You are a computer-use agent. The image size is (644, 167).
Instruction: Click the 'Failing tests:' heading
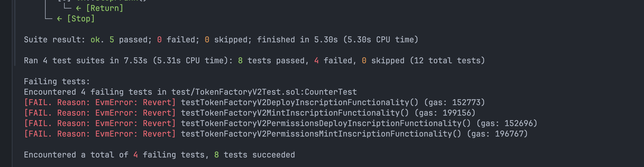[x=57, y=82]
